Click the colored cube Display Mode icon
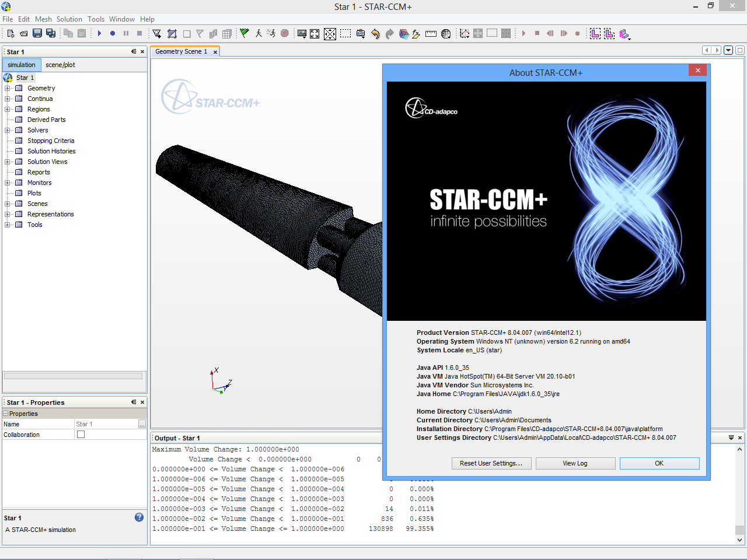Viewport: 747px width, 560px height. click(x=404, y=33)
